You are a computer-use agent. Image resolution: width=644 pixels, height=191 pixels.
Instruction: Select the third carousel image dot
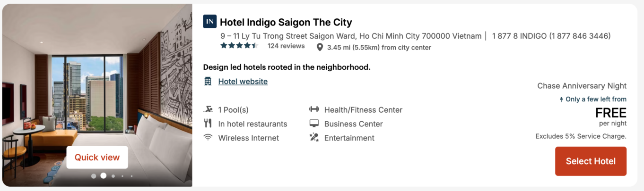(x=113, y=176)
